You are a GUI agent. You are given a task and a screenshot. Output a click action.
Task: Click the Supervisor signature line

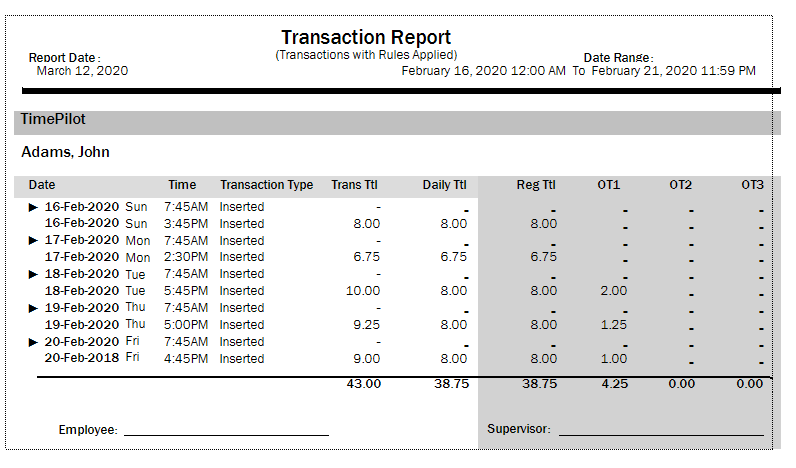[x=660, y=434]
